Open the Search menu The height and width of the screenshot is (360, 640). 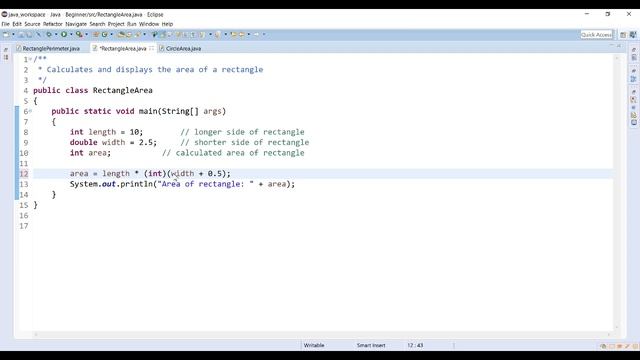pos(97,24)
